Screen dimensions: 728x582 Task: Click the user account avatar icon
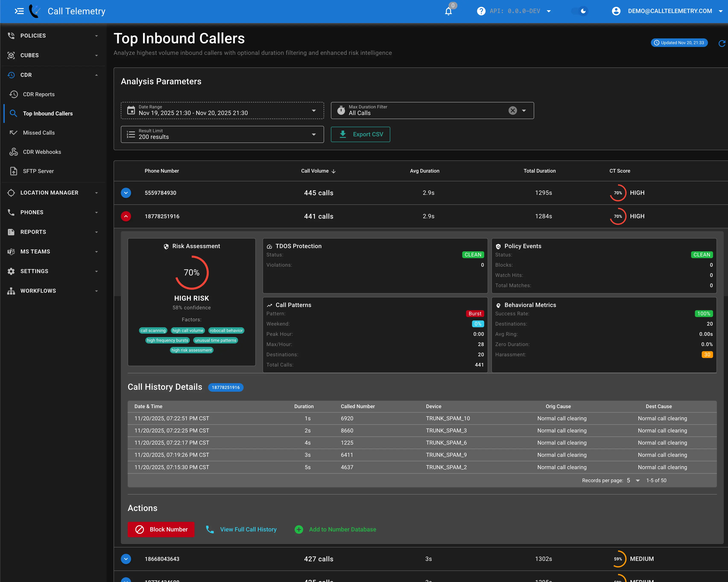click(616, 11)
